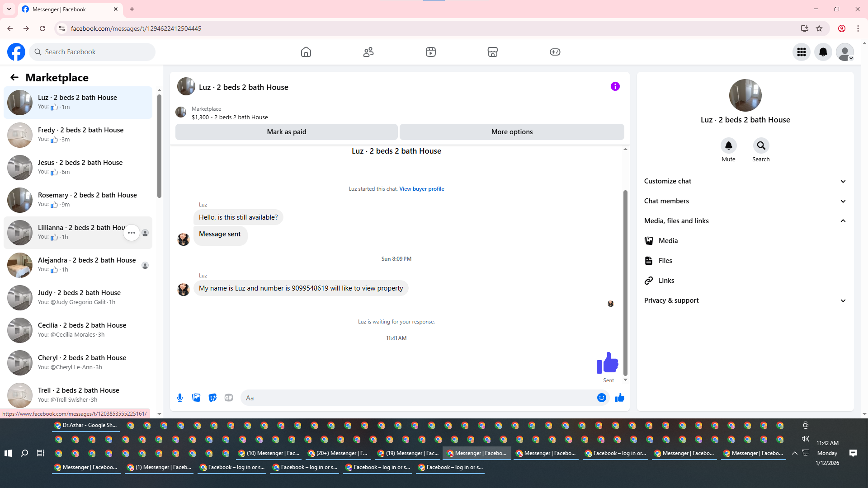Open the emoji picker in message box
Image resolution: width=868 pixels, height=488 pixels.
tap(601, 398)
